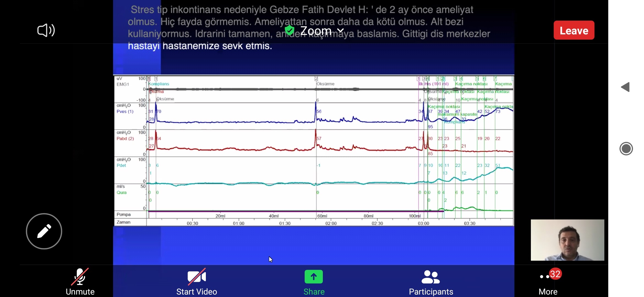Viewport: 644px width, 297px height.
Task: Click the Komplians event label
Action: 159,84
